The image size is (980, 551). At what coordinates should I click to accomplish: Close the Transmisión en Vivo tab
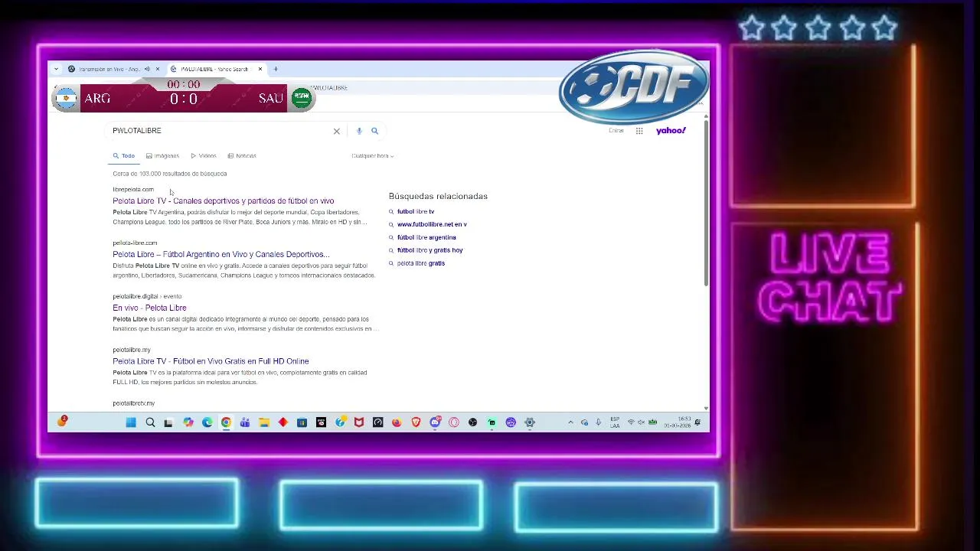(157, 69)
